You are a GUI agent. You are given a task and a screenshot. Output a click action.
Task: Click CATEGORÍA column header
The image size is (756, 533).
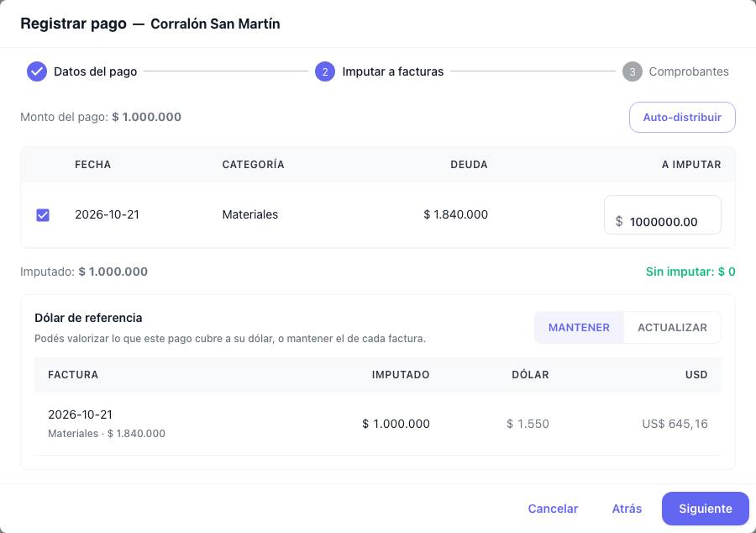point(253,165)
